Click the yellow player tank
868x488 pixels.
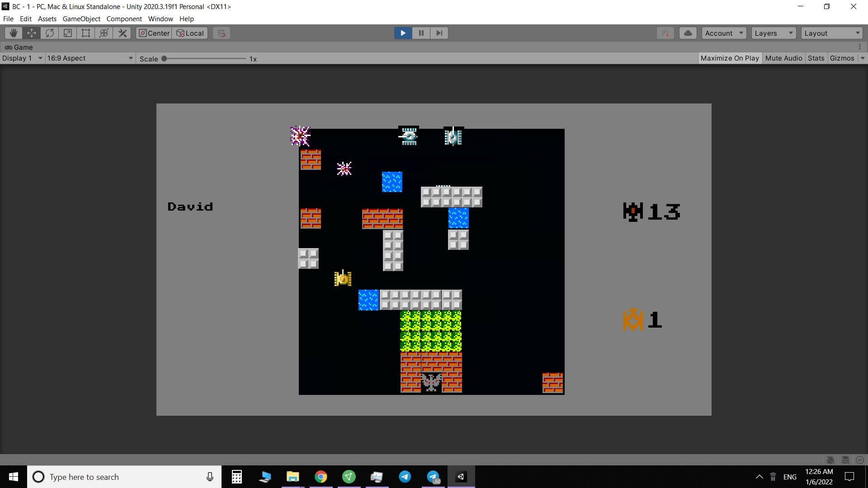pyautogui.click(x=343, y=278)
